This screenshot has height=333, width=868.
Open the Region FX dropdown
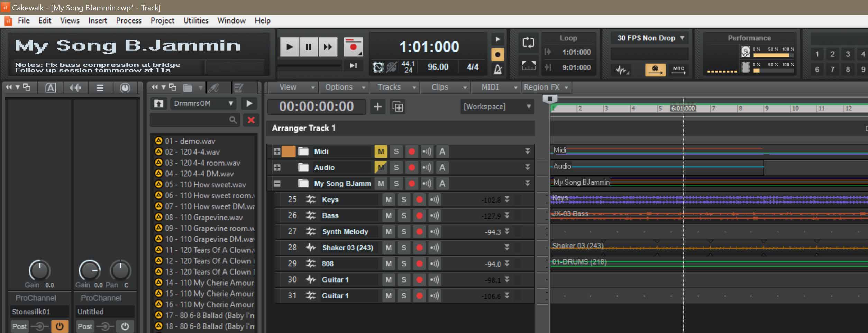[546, 87]
